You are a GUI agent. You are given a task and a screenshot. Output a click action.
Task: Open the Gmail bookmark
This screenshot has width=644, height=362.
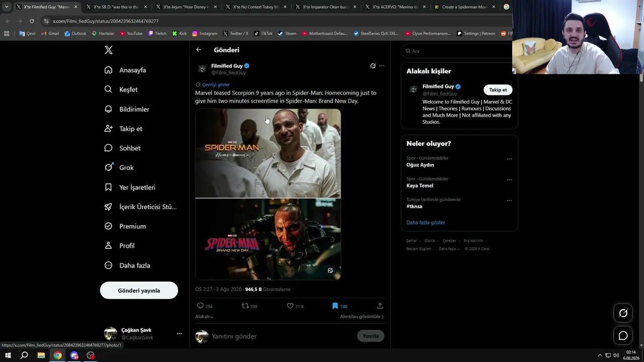[x=50, y=34]
